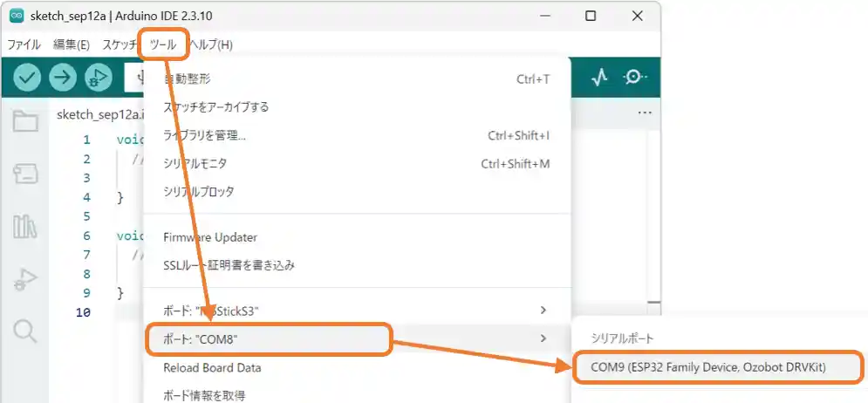Viewport: 868px width, 403px height.
Task: Open the 編集(E) menu
Action: coord(72,44)
